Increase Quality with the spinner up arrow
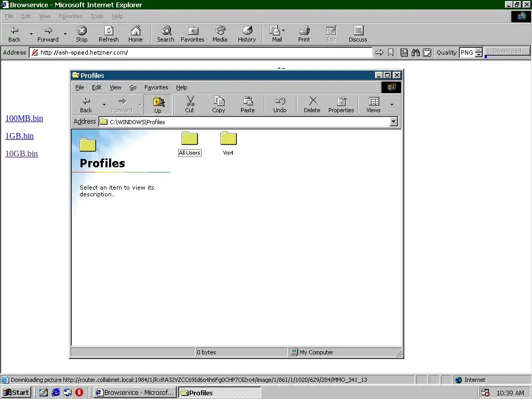The image size is (532, 399). pos(478,50)
